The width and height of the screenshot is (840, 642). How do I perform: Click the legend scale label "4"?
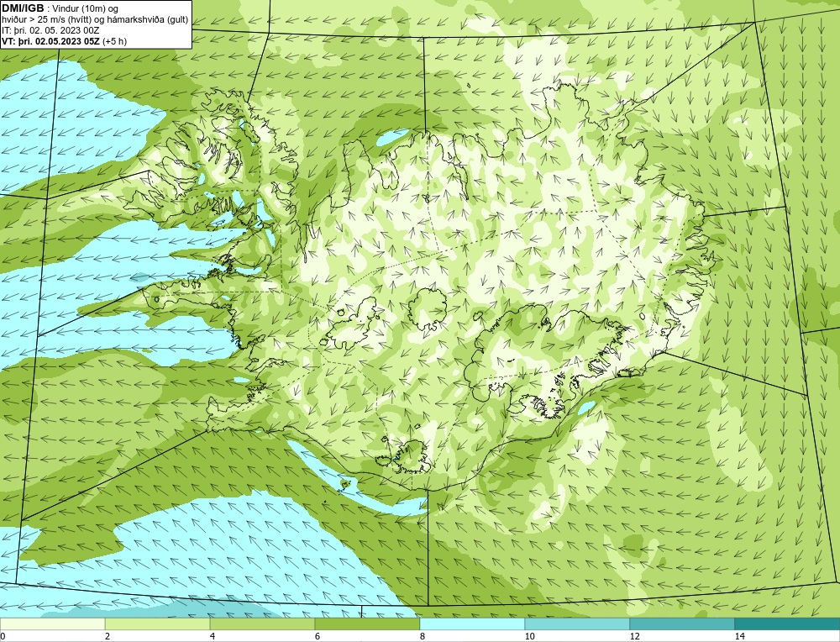(x=213, y=636)
